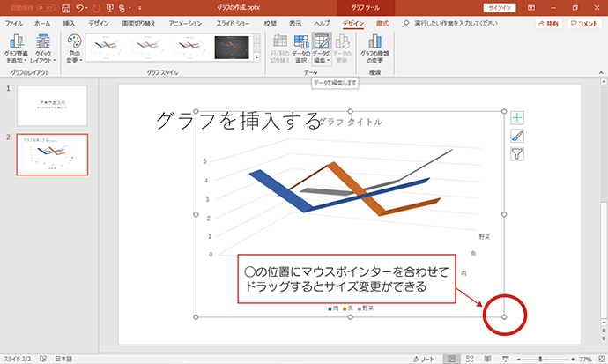The image size is (608, 364).
Task: Click the Change Colors palette icon
Action: point(74,41)
